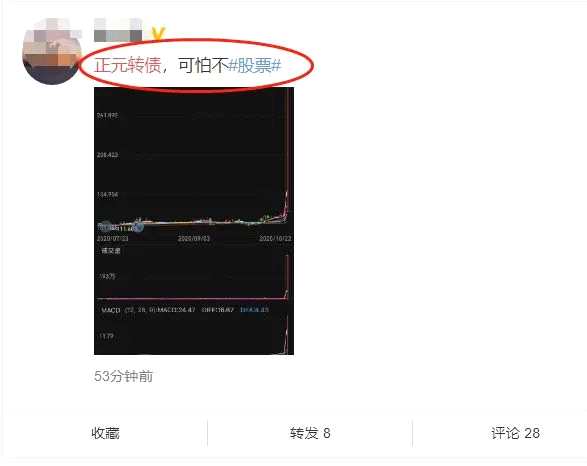Open the blurred username next to the avatar
Image resolution: width=587 pixels, height=466 pixels.
pyautogui.click(x=118, y=30)
